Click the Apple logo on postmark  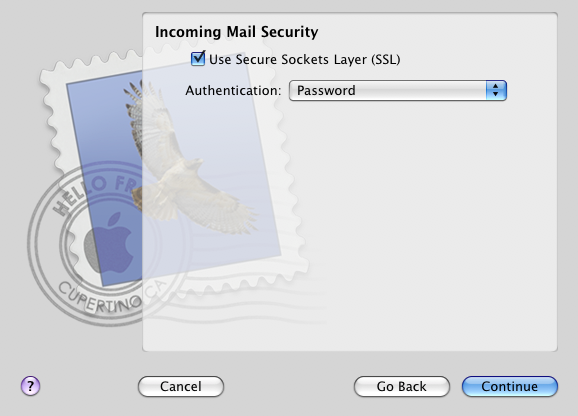coord(109,242)
